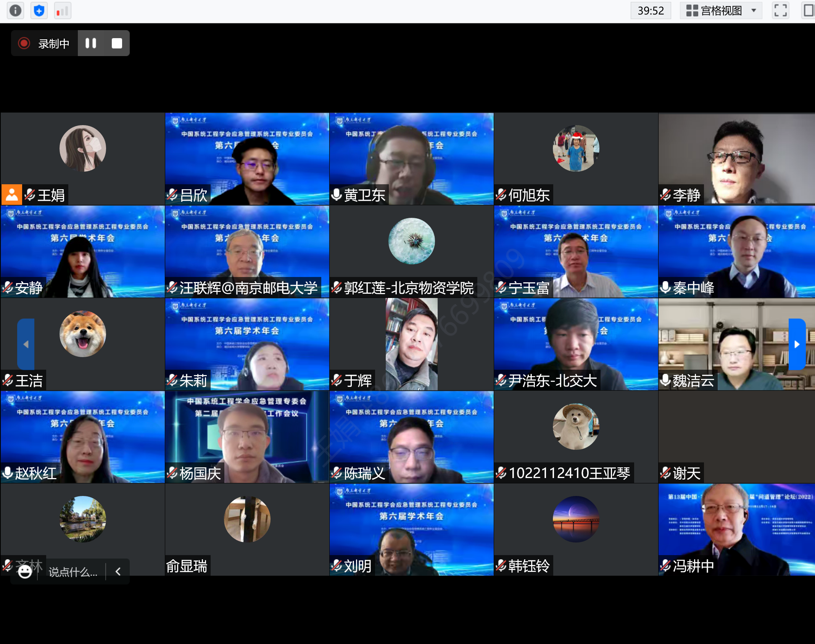Check the network signal status icon
Viewport: 815px width, 644px height.
pos(63,10)
